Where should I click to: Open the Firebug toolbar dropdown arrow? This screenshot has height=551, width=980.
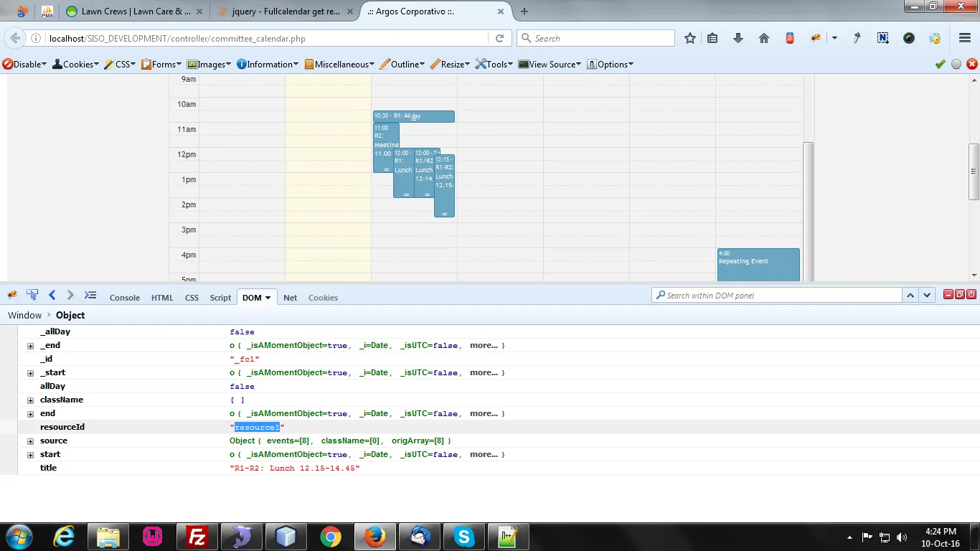[834, 39]
